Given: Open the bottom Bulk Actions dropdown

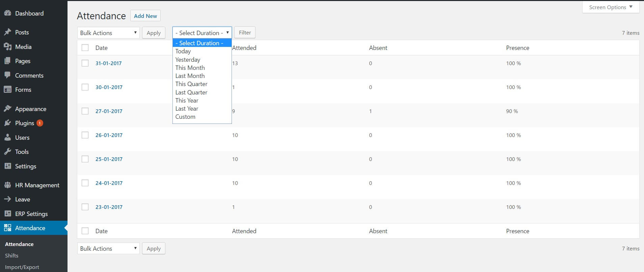Looking at the screenshot, I should (x=108, y=249).
